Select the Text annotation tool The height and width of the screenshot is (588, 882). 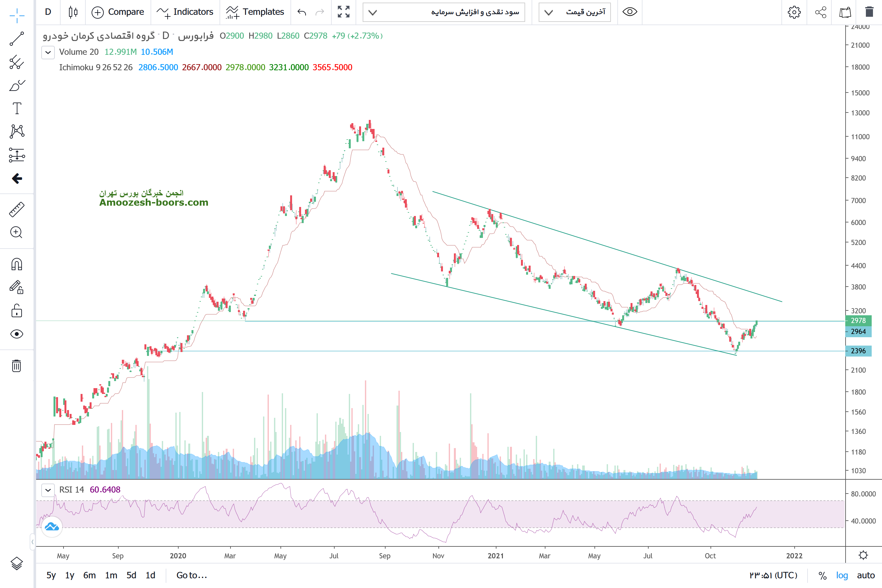point(16,108)
